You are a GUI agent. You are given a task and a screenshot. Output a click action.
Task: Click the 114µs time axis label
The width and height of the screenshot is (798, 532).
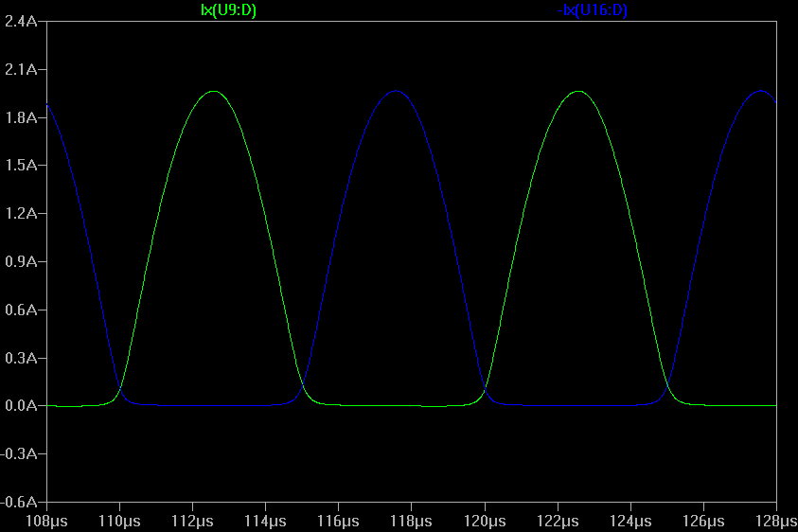point(265,522)
